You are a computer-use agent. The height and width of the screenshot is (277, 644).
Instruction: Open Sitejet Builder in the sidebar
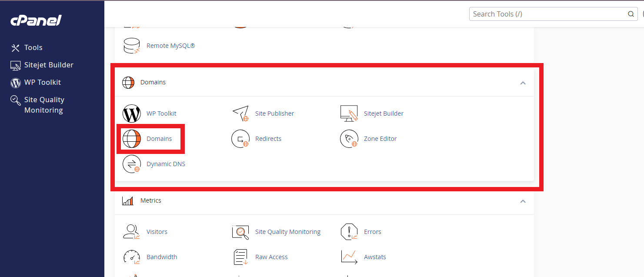tap(49, 65)
